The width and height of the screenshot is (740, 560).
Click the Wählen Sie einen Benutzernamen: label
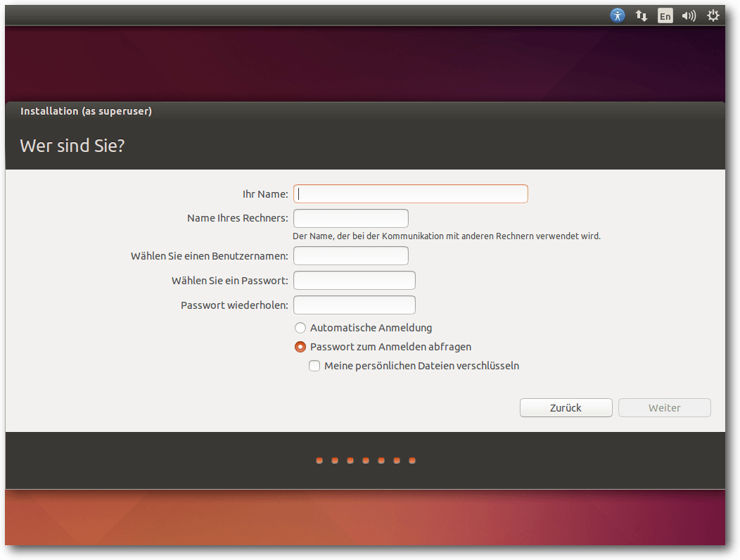pos(210,256)
